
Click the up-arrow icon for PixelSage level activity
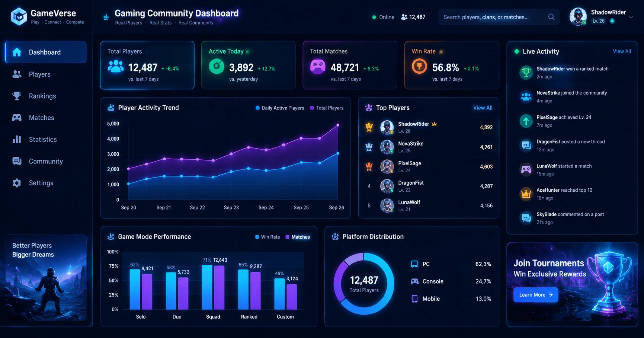pos(526,121)
